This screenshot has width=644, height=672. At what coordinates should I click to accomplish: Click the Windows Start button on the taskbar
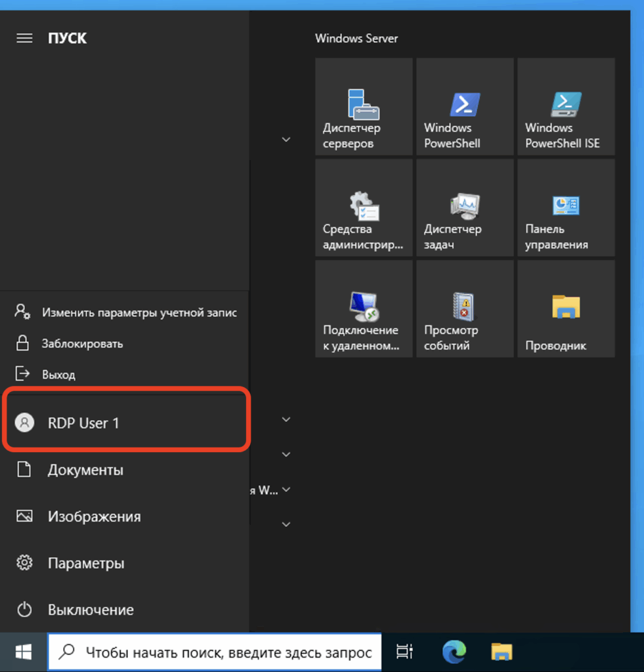coord(24,652)
